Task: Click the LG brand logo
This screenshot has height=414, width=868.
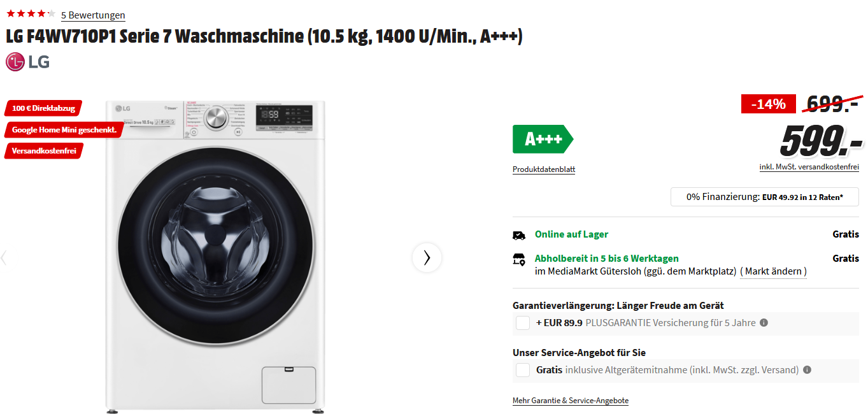Action: tap(27, 62)
